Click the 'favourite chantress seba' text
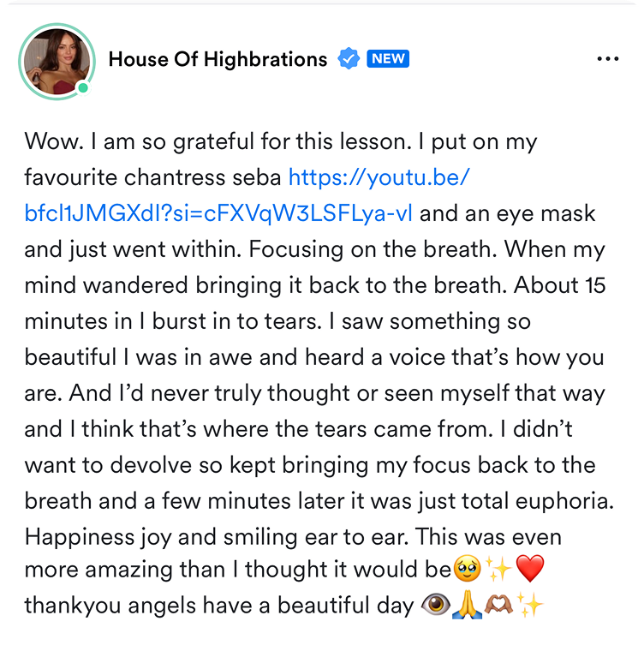Screen dimensions: 644x663 152,177
